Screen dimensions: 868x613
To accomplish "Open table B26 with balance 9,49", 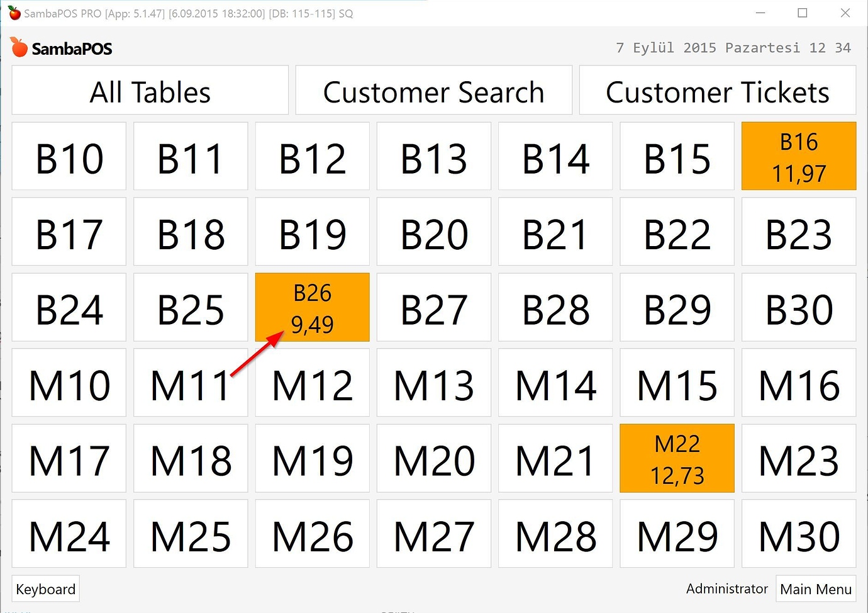I will click(x=312, y=307).
